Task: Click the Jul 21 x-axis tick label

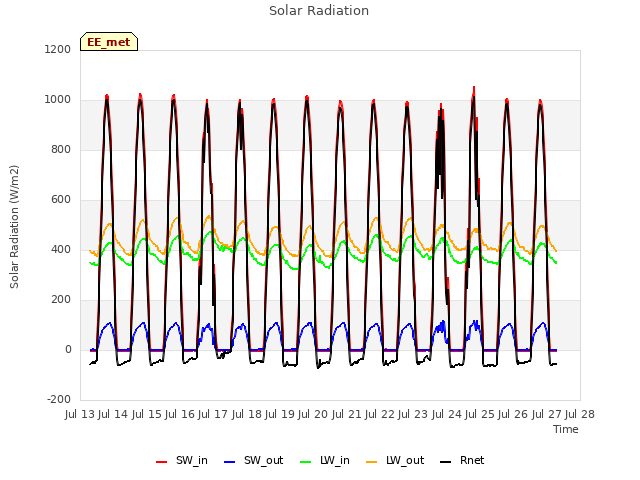Action: point(347,414)
